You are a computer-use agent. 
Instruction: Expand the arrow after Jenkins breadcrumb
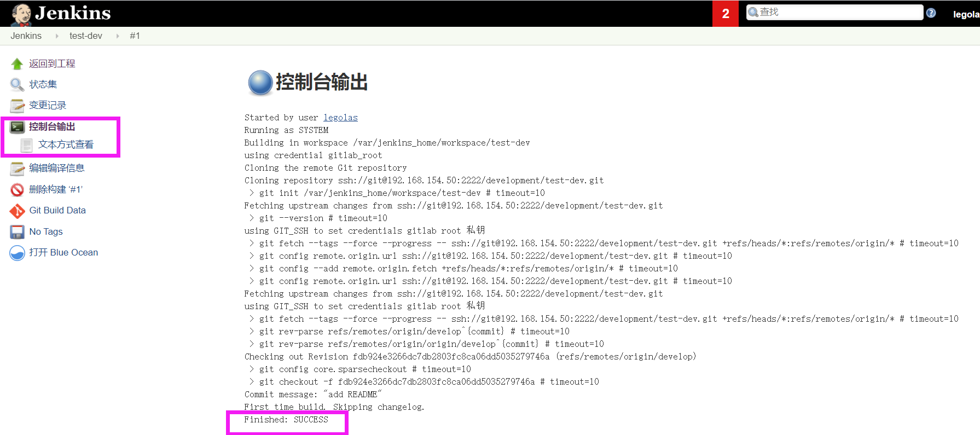tap(56, 36)
